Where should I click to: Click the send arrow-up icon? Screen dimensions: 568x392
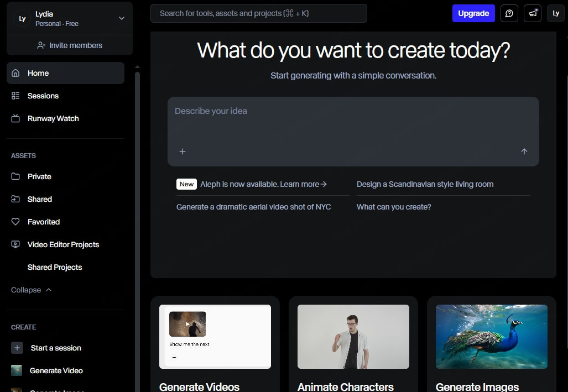click(x=524, y=151)
